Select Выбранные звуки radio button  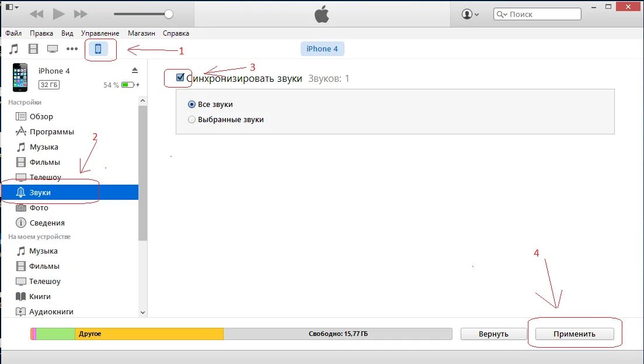[x=192, y=120]
